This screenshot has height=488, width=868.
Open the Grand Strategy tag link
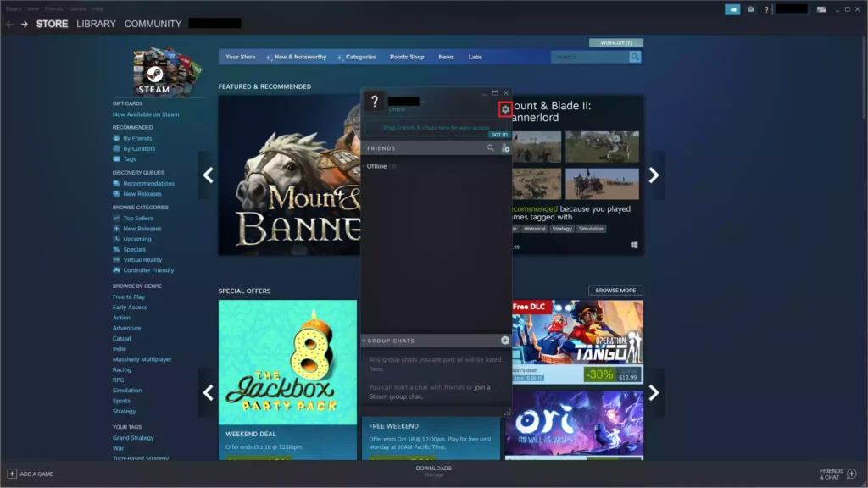click(x=133, y=438)
